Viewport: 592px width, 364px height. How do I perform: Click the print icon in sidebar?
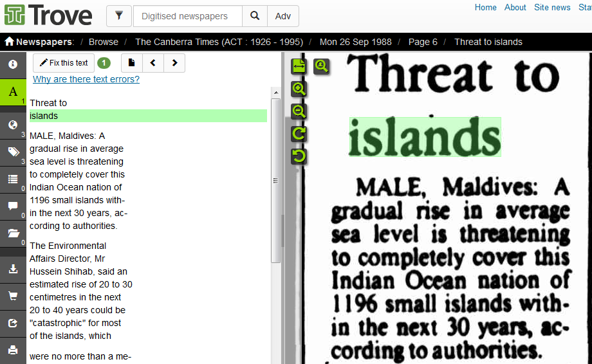[13, 350]
